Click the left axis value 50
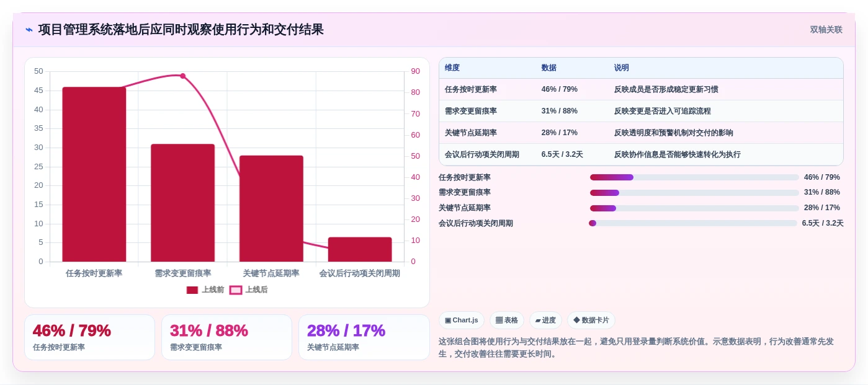 click(38, 71)
